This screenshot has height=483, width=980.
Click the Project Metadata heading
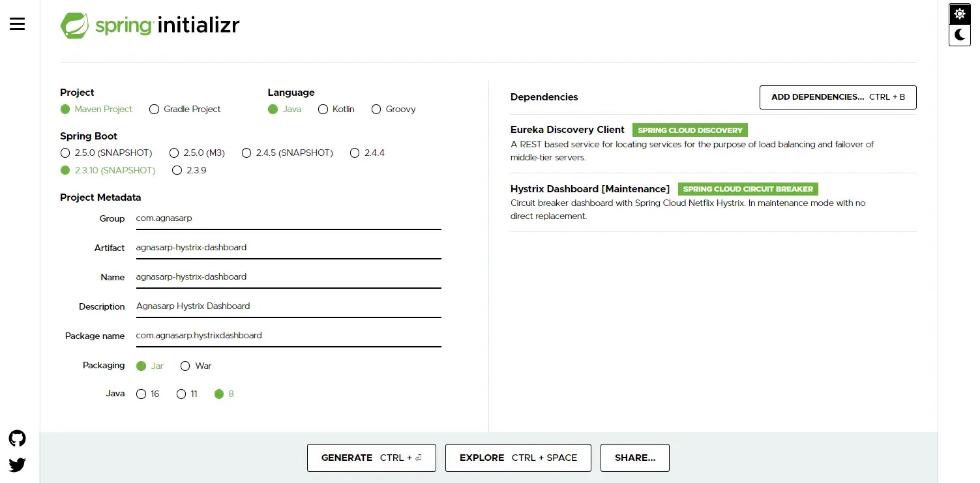point(100,198)
